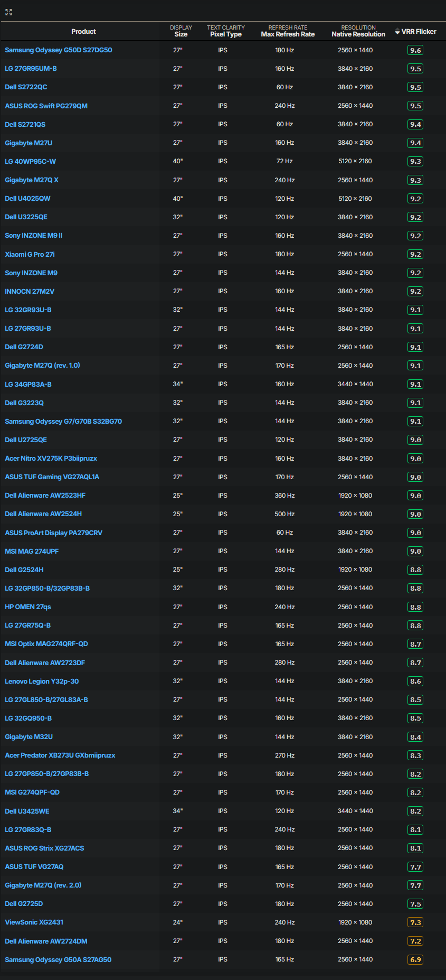Open LG 27GR95UM-B product link
Screen dimensions: 446x980
31,69
